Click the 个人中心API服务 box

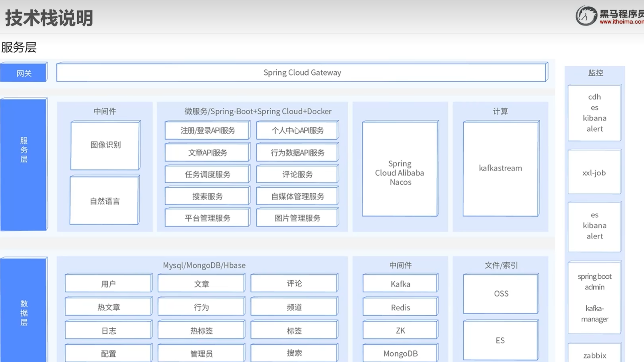tap(297, 131)
